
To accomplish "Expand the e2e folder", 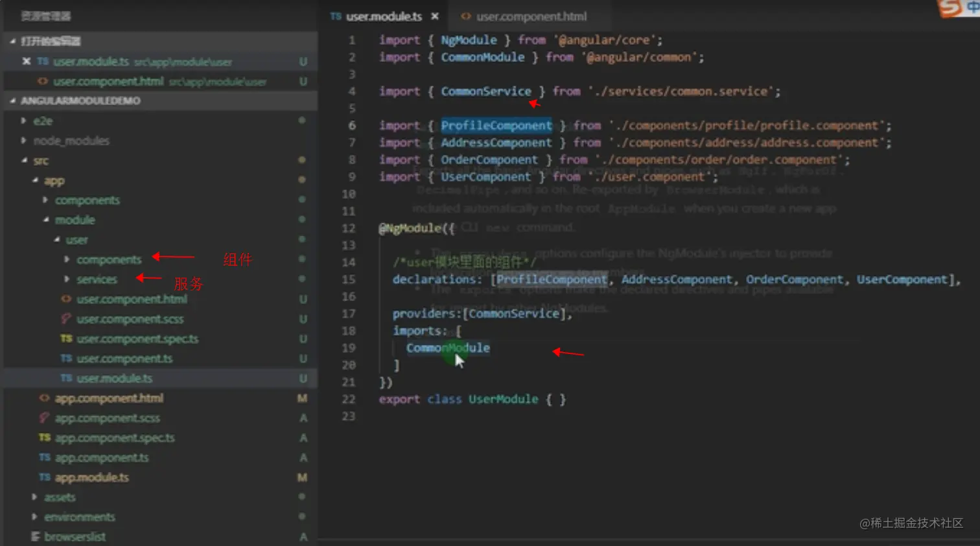I will 24,121.
